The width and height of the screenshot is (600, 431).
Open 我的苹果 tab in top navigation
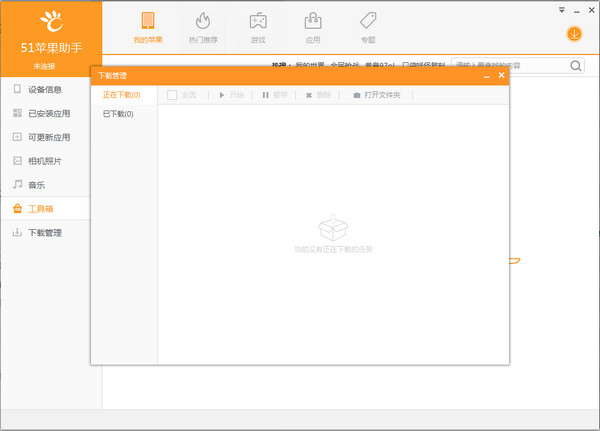click(147, 28)
